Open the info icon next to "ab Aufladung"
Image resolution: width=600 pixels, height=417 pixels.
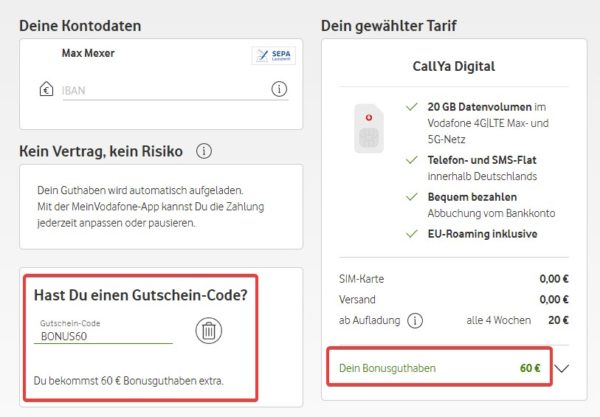pyautogui.click(x=415, y=321)
